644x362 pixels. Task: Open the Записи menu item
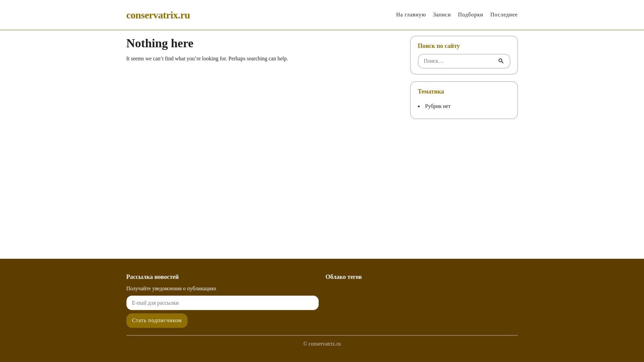pos(442,15)
